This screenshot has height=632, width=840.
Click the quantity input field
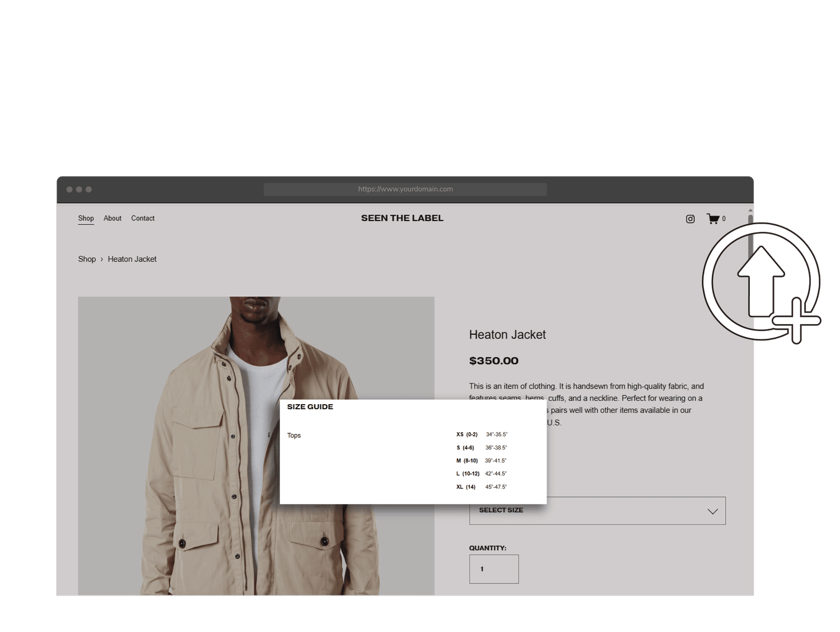pos(493,568)
